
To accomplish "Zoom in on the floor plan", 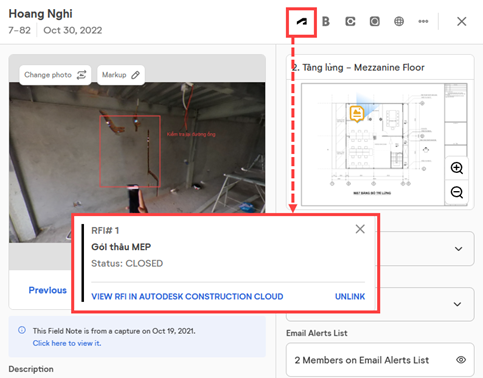I will coord(457,168).
